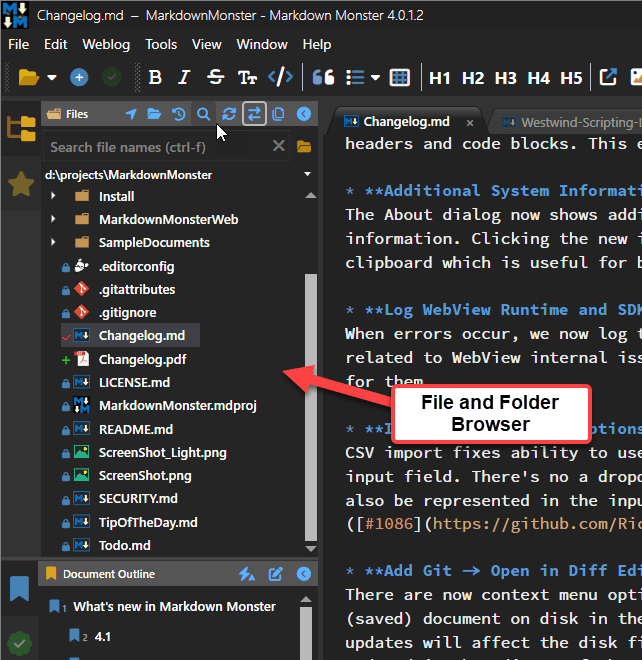Collapse the Files panel with the chevron icon
This screenshot has width=642, height=660.
304,114
